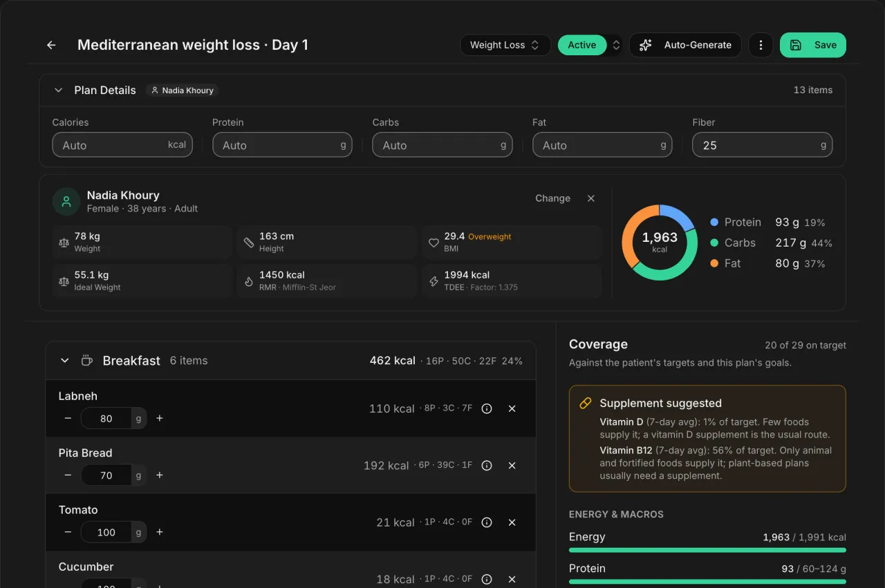Click the Nadia Khoury patient chip

click(183, 90)
